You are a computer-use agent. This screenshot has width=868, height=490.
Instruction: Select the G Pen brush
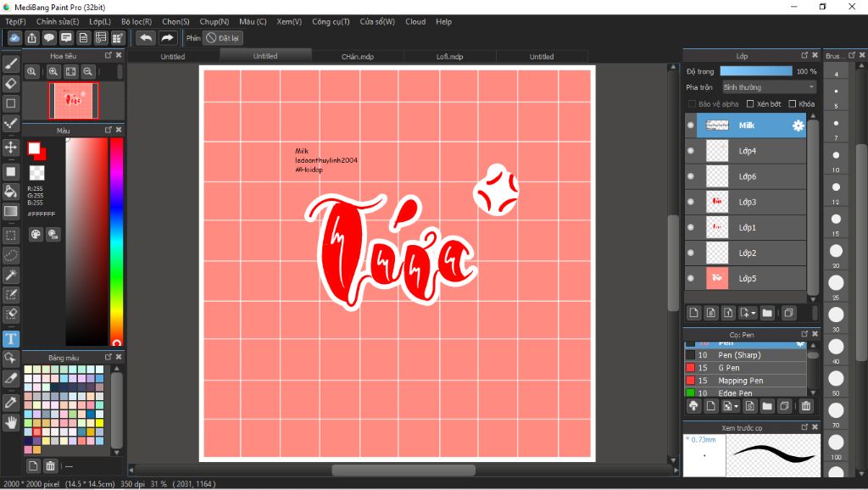(746, 368)
